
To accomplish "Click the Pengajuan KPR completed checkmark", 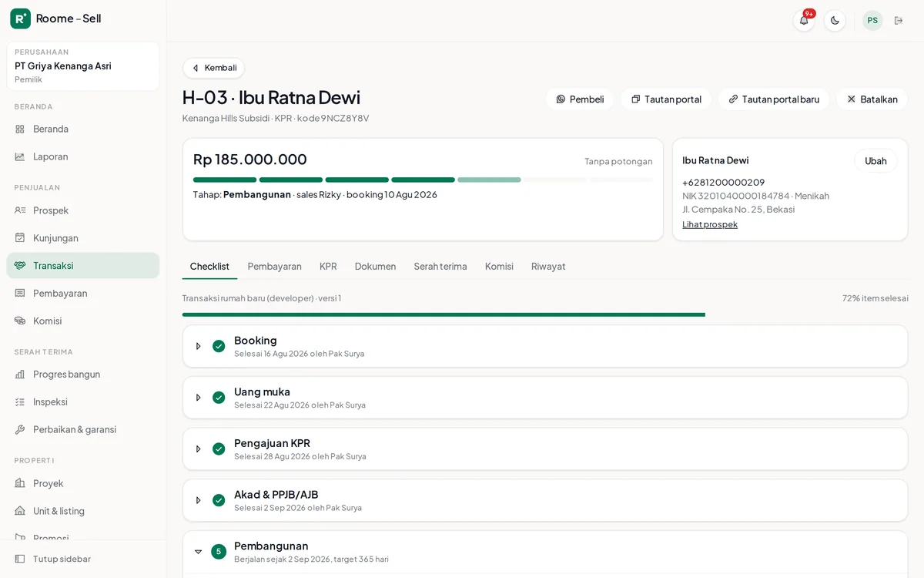I will point(219,449).
